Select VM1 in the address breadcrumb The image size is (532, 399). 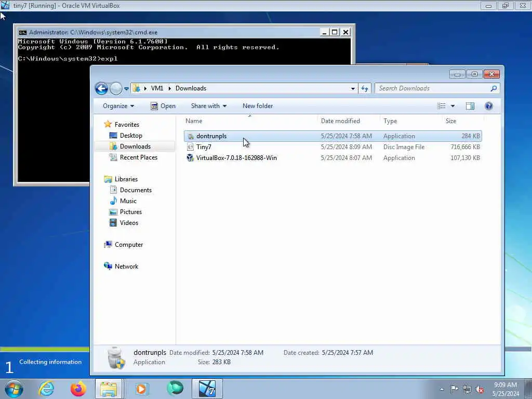pyautogui.click(x=157, y=88)
